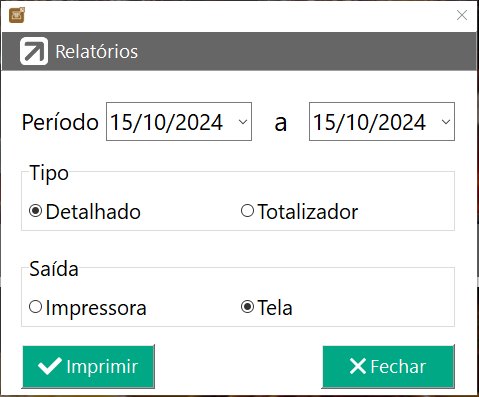Image resolution: width=479 pixels, height=397 pixels.
Task: Click the X icon on Fechar
Action: (358, 366)
